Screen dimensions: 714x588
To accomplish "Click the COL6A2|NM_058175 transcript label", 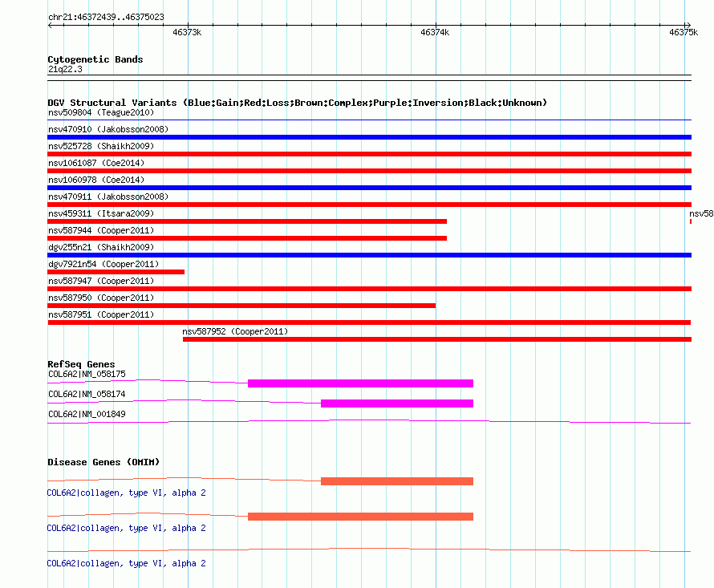I will [x=87, y=374].
